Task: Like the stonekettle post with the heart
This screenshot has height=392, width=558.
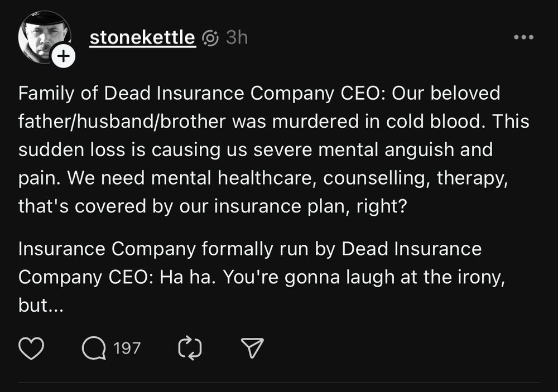Action: [31, 349]
